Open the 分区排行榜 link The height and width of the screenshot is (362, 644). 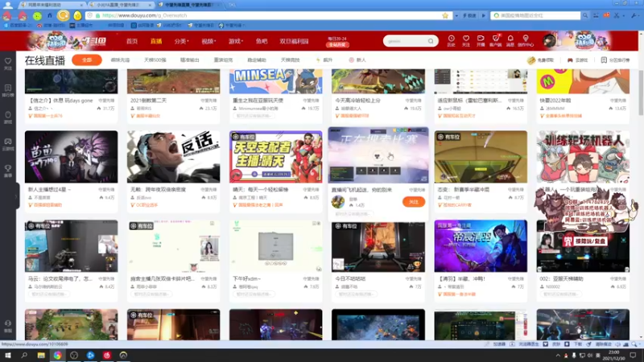615,60
